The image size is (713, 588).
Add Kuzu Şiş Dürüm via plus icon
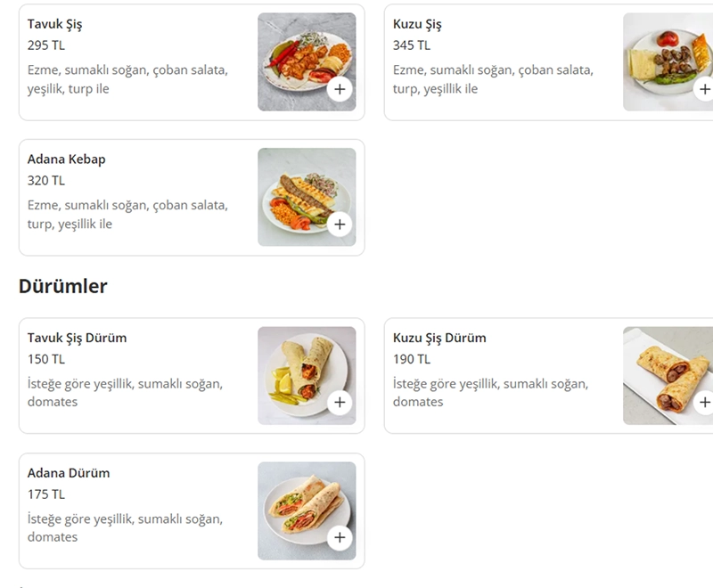point(704,403)
